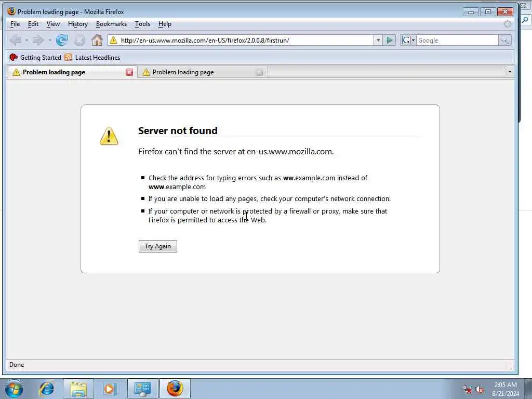Image resolution: width=532 pixels, height=399 pixels.
Task: Click the green Go arrow button
Action: point(390,41)
